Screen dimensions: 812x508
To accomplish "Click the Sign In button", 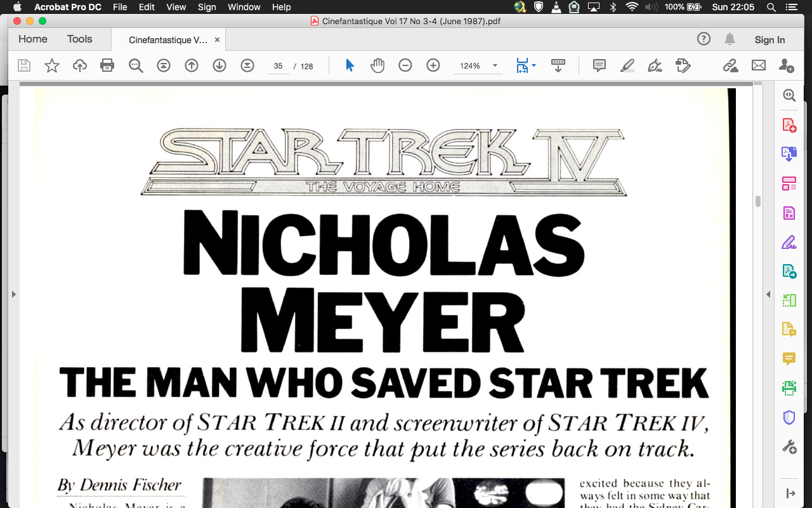I will 769,39.
